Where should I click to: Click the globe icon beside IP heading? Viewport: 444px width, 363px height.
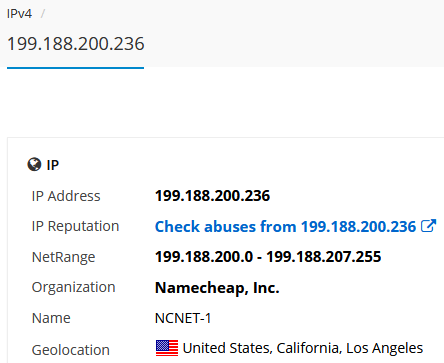click(34, 164)
